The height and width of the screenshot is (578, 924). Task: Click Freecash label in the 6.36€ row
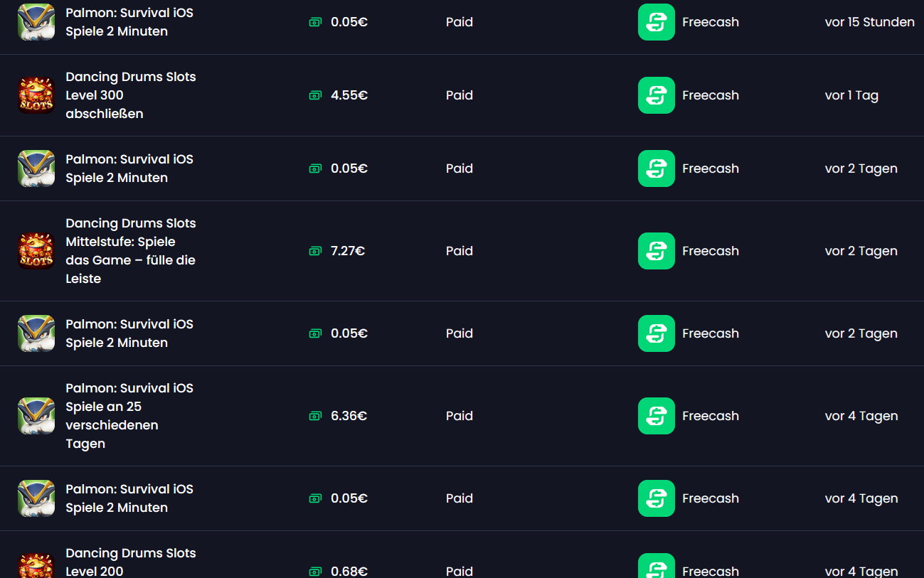[711, 416]
